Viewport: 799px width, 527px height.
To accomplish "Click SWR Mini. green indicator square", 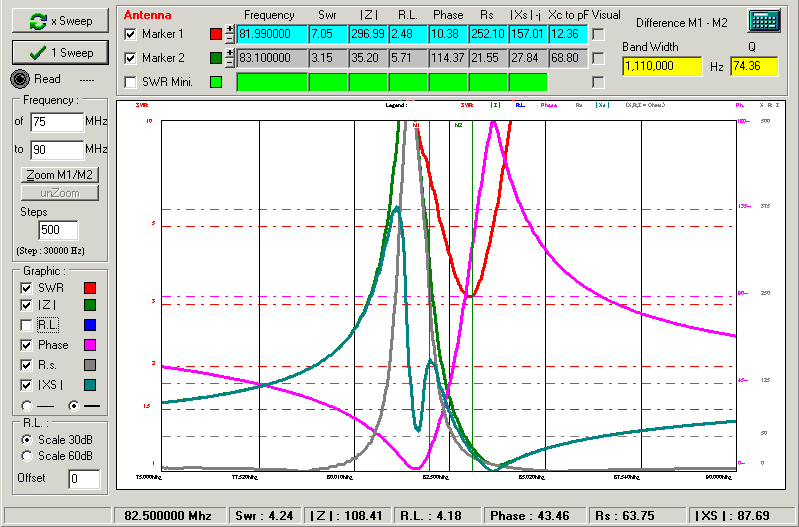I will [217, 82].
